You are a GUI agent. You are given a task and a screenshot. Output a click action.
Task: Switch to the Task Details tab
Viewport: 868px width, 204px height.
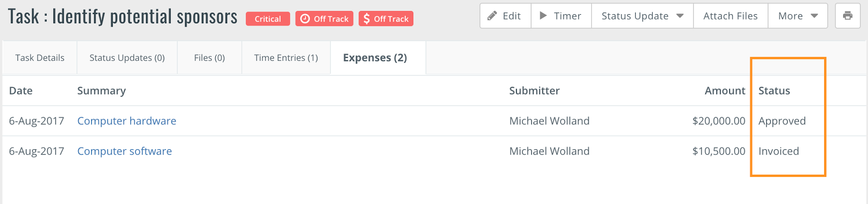click(40, 58)
